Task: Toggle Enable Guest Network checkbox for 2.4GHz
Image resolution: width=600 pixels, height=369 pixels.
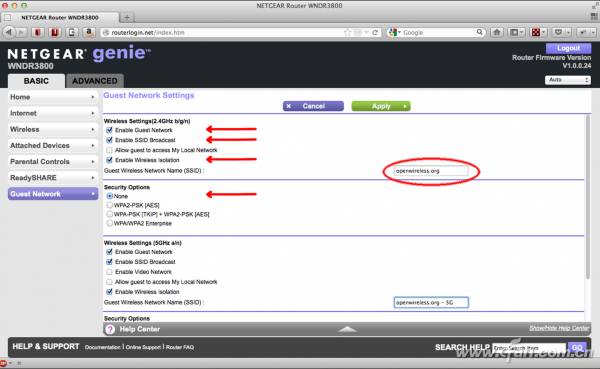Action: pos(109,130)
